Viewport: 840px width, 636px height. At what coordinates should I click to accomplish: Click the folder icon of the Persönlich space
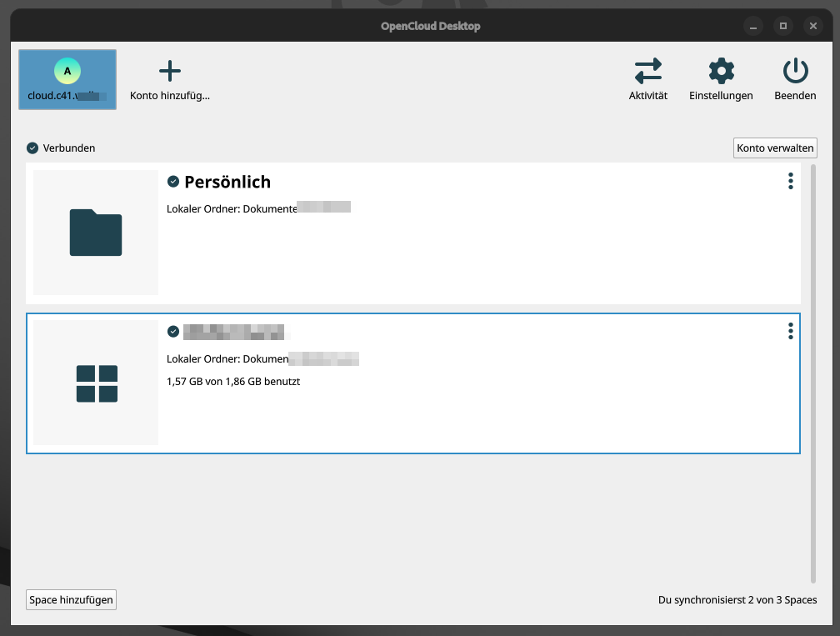(x=94, y=233)
